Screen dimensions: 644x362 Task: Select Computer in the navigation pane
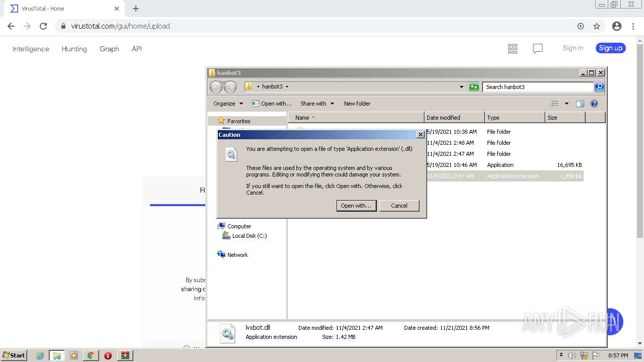coord(239,226)
